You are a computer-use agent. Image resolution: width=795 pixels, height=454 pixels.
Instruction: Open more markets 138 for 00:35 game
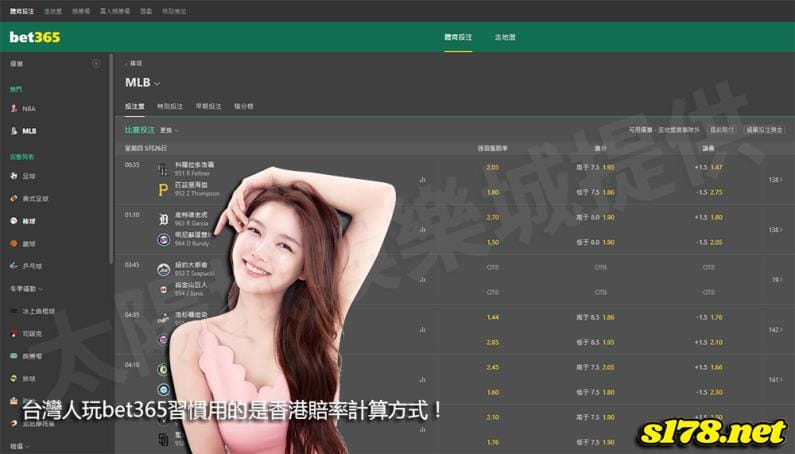(775, 180)
